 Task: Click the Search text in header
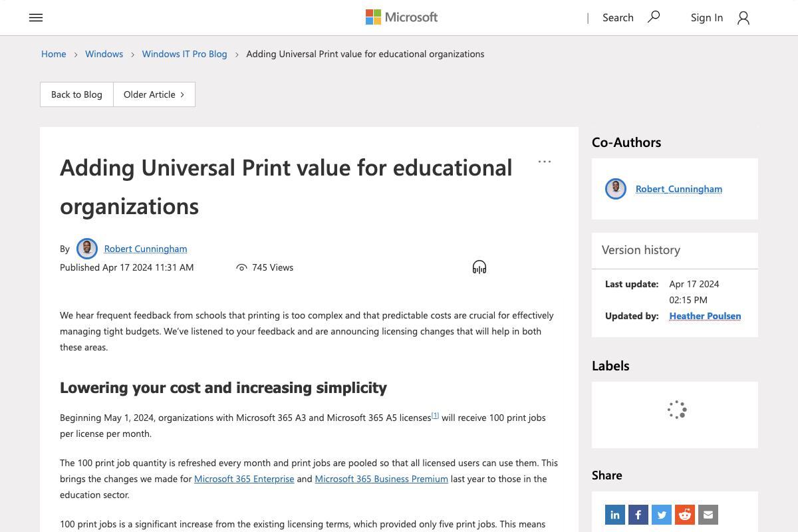pos(618,17)
